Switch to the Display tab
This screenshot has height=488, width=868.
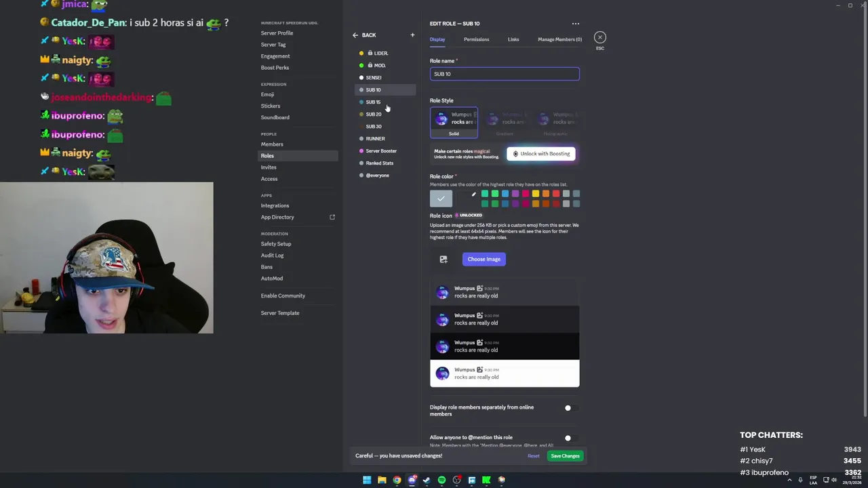[437, 39]
